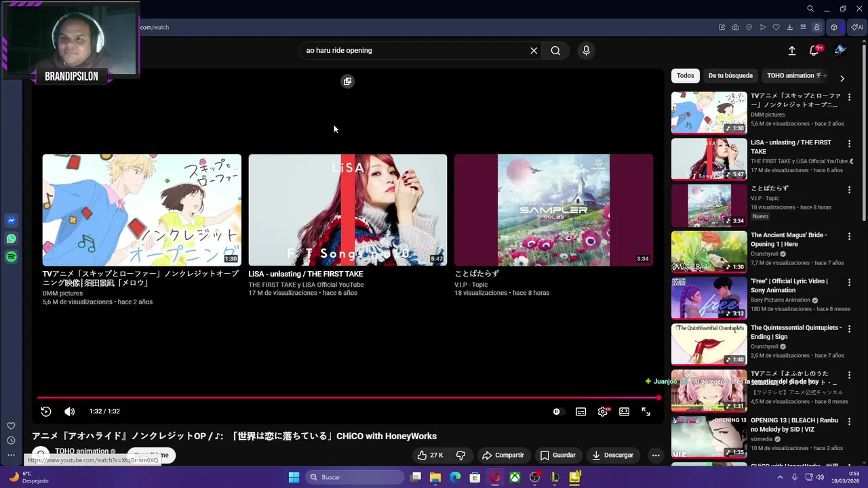This screenshot has height=488, width=868.
Task: Enter fullscreen mode in the player
Action: 646,411
